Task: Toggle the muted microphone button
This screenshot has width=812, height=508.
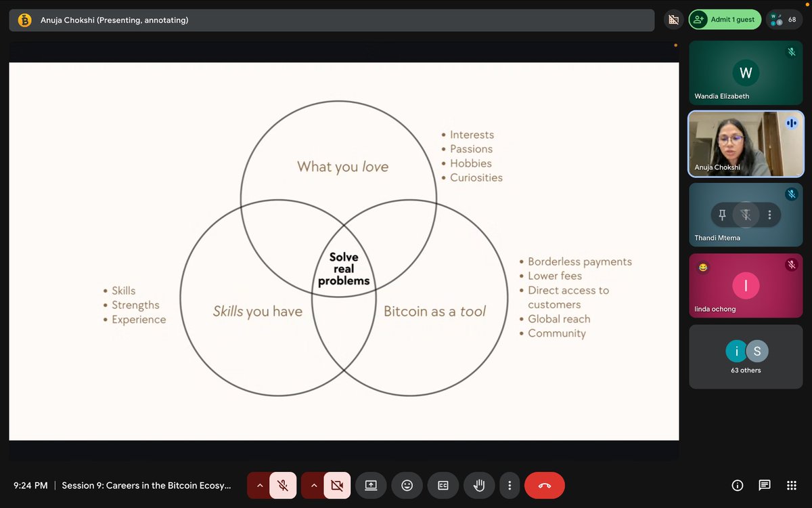Action: coord(283,486)
